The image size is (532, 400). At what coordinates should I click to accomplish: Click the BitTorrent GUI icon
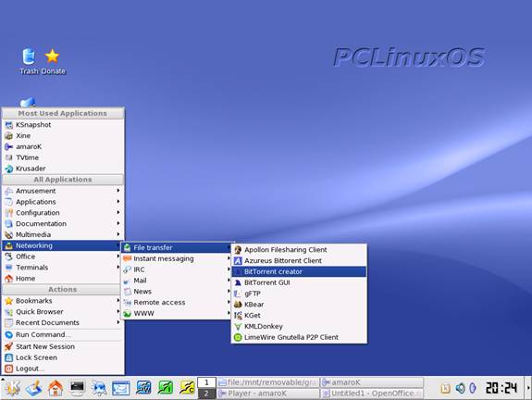(238, 282)
